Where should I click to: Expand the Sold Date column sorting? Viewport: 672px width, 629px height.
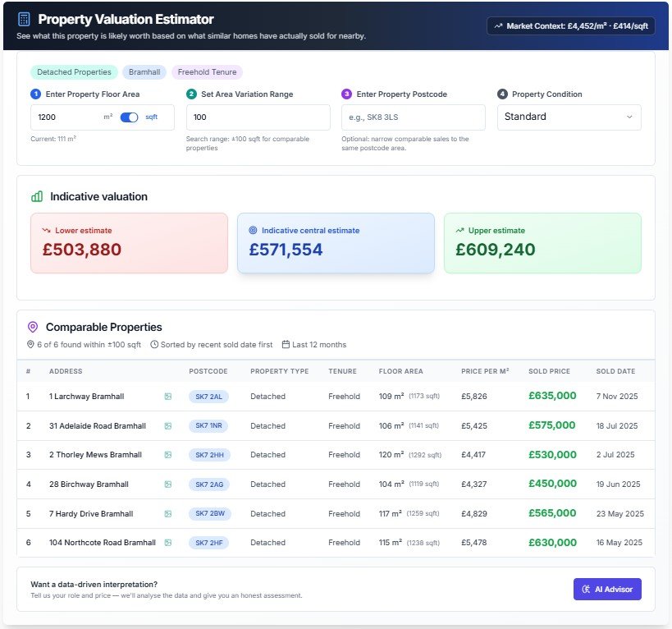coord(615,371)
